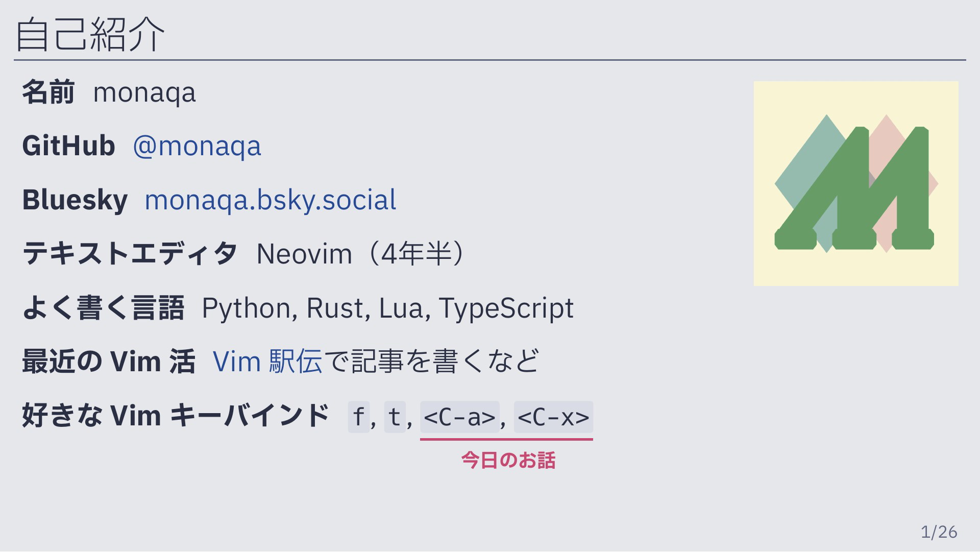Click the テキストエディタ label
This screenshot has height=552, width=980.
pyautogui.click(x=130, y=254)
